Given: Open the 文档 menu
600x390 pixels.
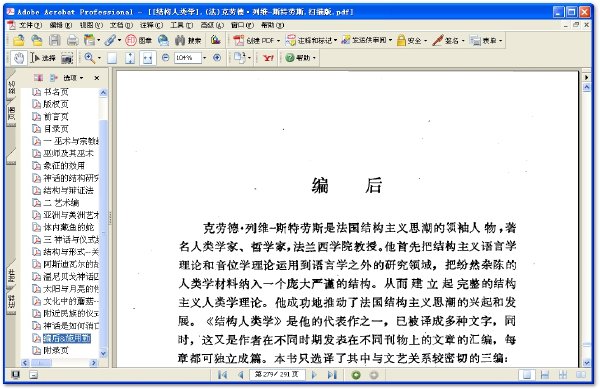Looking at the screenshot, I should point(121,25).
